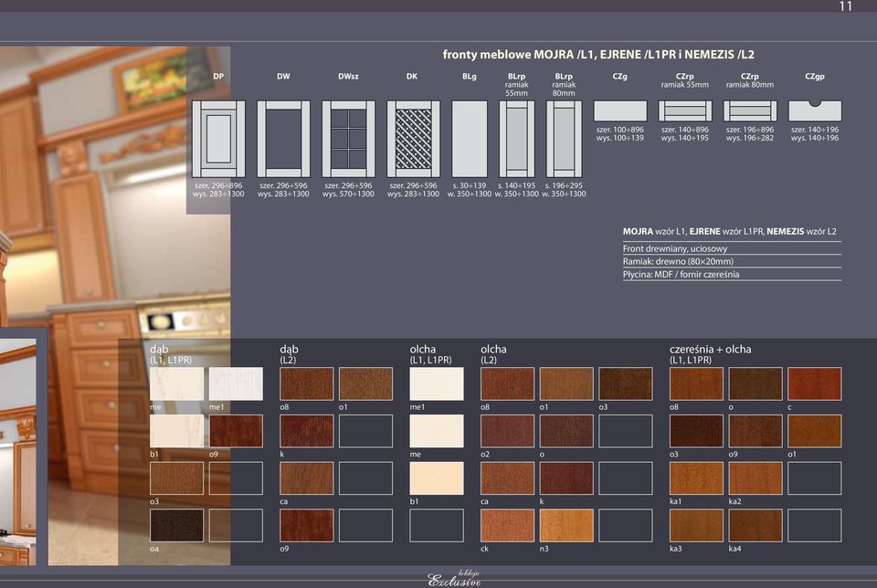
Task: Choose CZrp ramiak 80mm drawer diagram
Action: [x=750, y=111]
